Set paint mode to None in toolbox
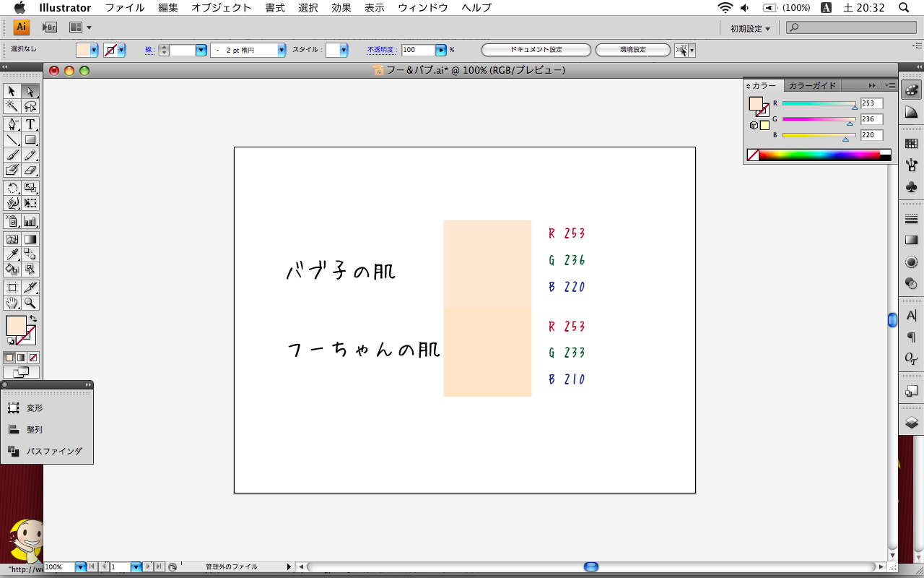 pyautogui.click(x=33, y=358)
